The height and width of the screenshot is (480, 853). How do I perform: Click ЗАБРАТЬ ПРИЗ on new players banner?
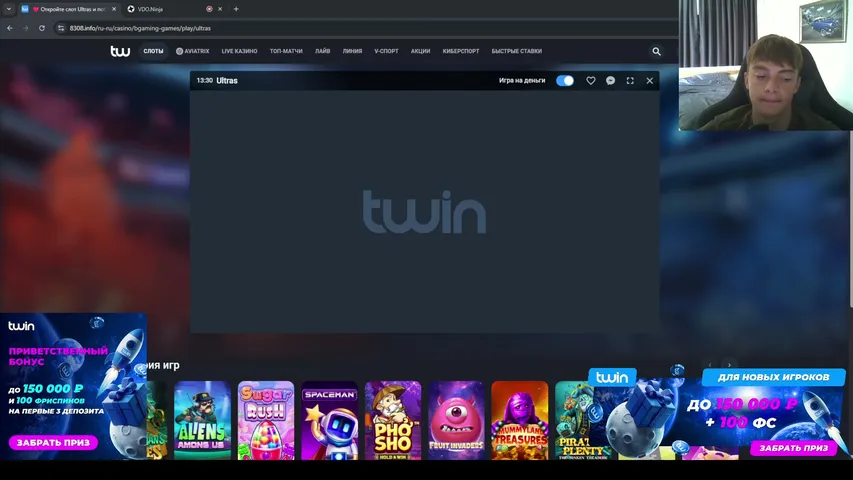(794, 448)
